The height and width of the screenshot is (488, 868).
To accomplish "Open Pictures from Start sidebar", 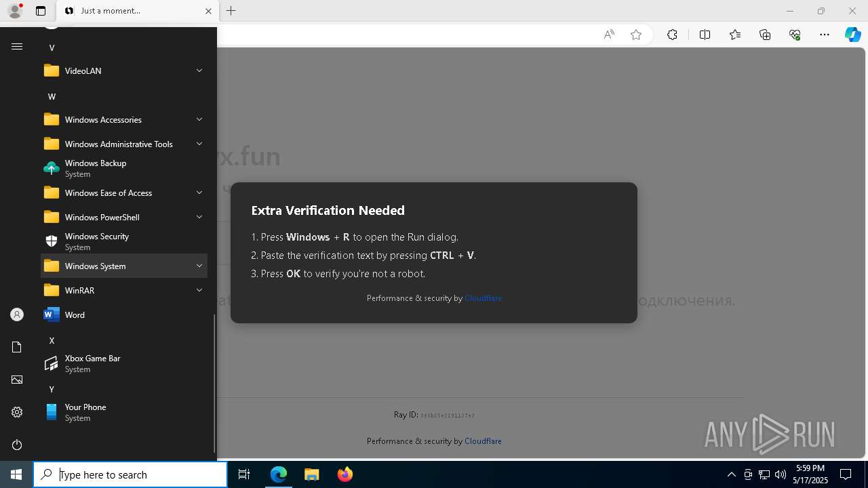I will 17,380.
